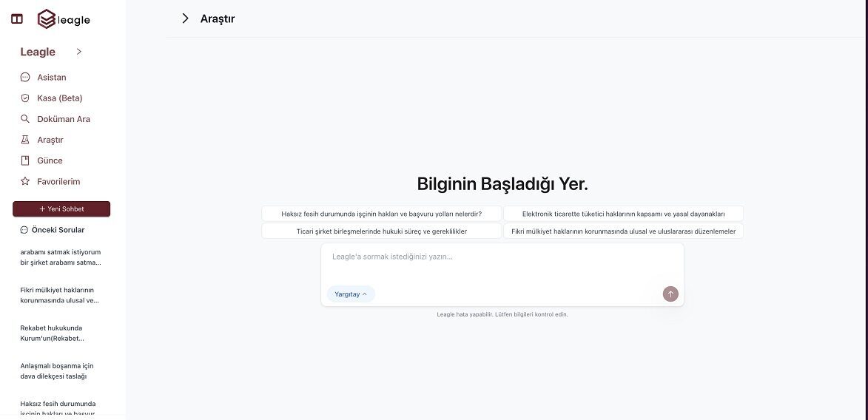
Task: Go to Favorilerim in the sidebar
Action: [58, 181]
